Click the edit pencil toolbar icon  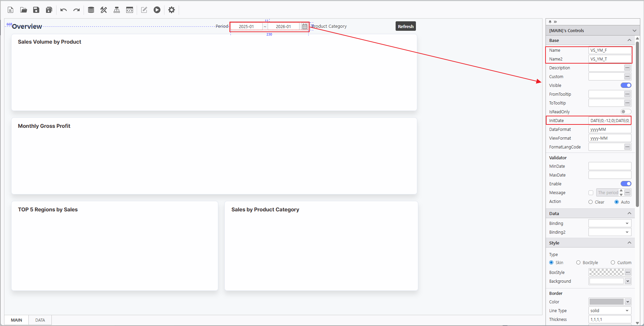tap(144, 10)
